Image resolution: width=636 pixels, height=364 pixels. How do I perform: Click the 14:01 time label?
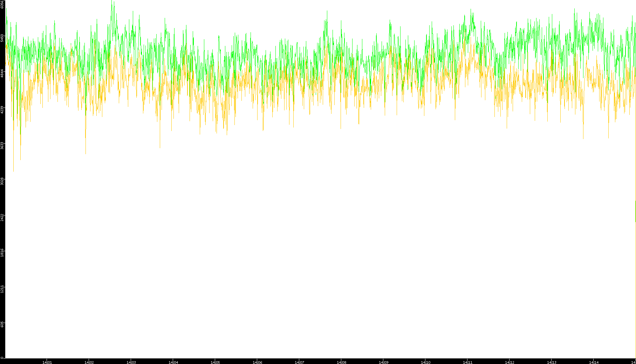pos(47,362)
